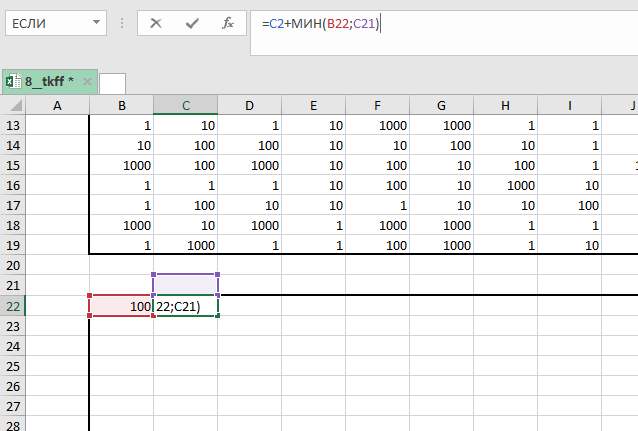Click the Select All corner triangle
The width and height of the screenshot is (638, 431).
point(12,105)
